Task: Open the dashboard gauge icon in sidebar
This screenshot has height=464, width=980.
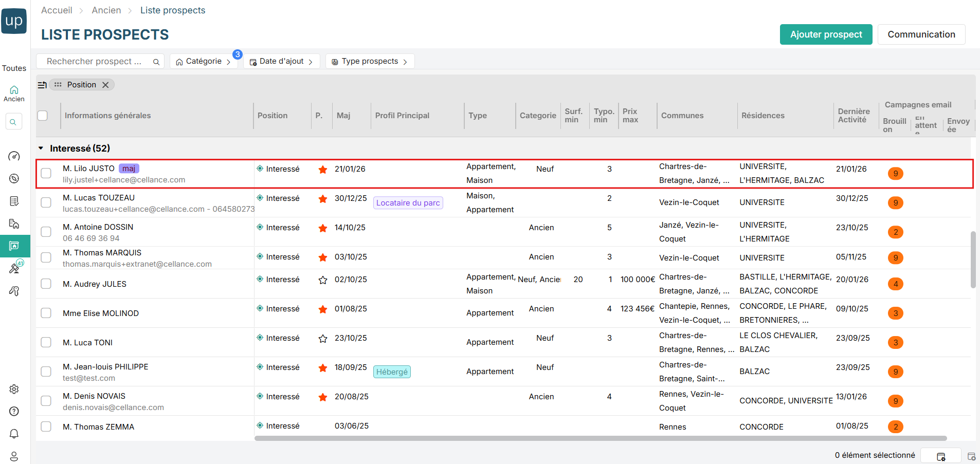Action: 14,156
